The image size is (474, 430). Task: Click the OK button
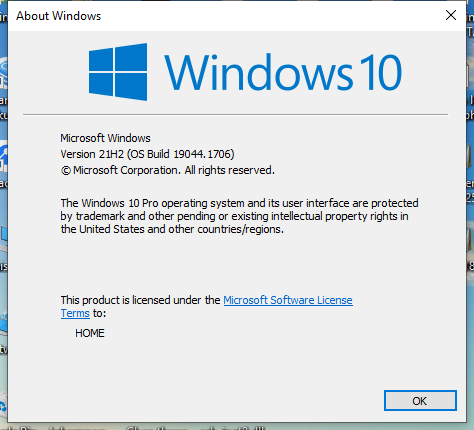tap(420, 400)
